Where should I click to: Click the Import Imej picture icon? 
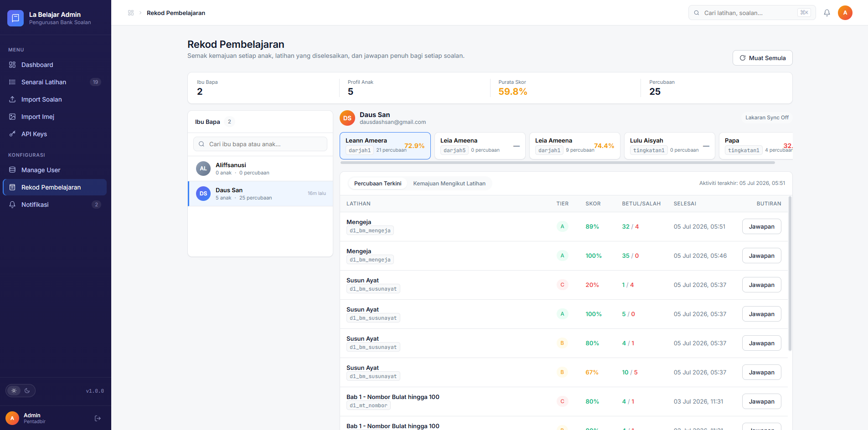click(x=12, y=117)
